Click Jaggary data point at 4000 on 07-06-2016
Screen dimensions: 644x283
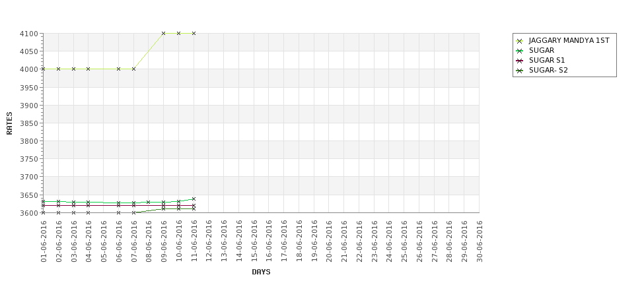[133, 69]
